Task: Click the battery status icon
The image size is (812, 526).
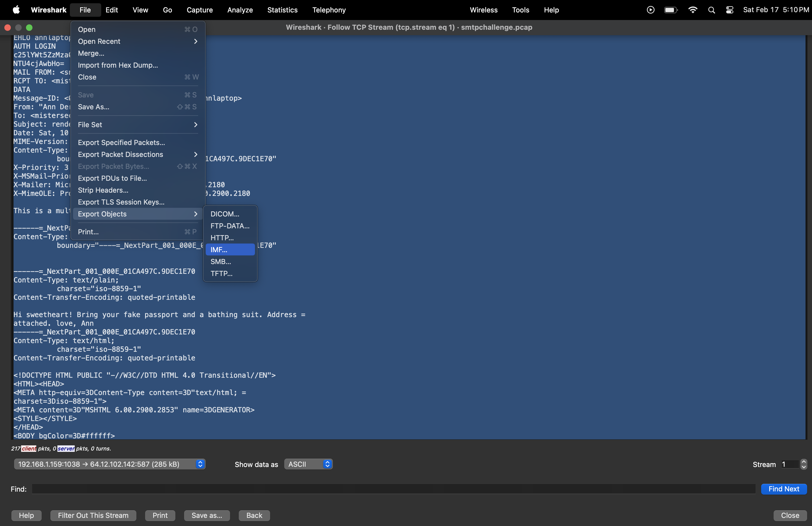Action: (x=670, y=10)
